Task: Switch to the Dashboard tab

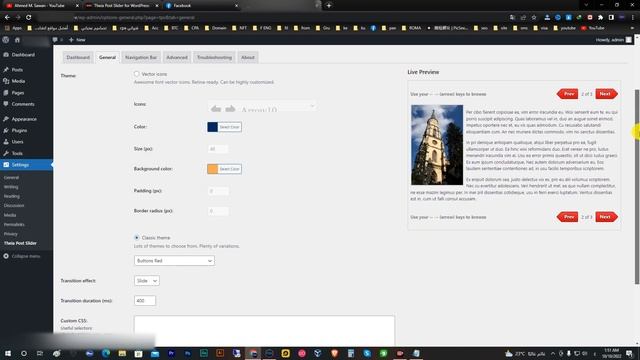Action: pyautogui.click(x=78, y=58)
